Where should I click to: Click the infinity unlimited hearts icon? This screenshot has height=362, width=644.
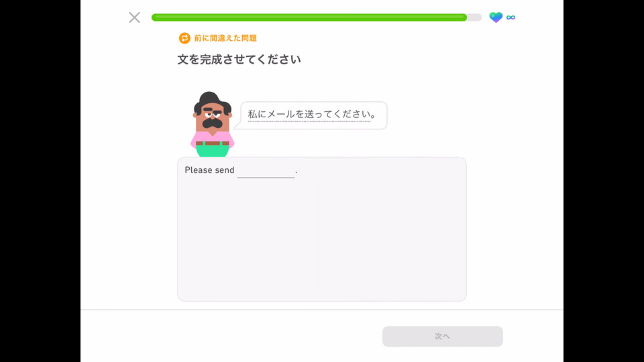pyautogui.click(x=511, y=17)
